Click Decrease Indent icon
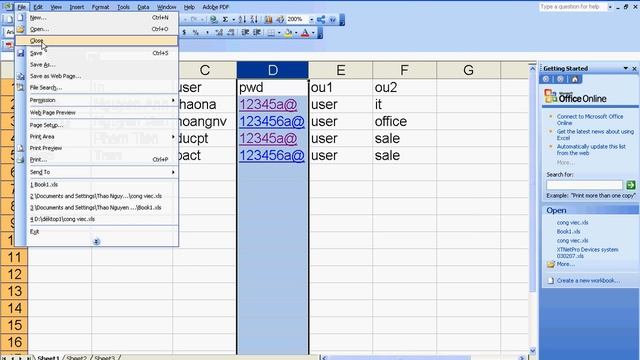The image size is (640, 360). tap(245, 32)
